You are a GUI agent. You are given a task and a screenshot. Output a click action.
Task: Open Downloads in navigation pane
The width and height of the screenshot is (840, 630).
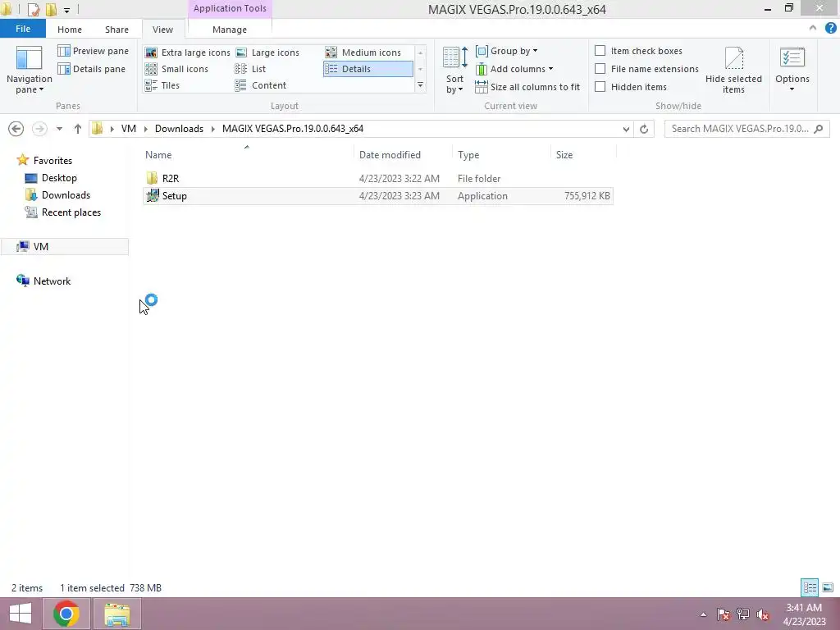66,195
